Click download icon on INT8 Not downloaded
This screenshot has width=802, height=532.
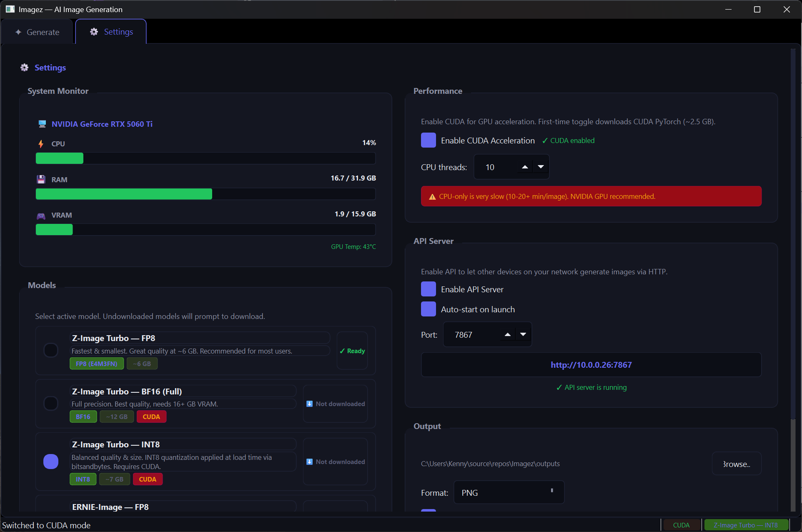pyautogui.click(x=310, y=462)
